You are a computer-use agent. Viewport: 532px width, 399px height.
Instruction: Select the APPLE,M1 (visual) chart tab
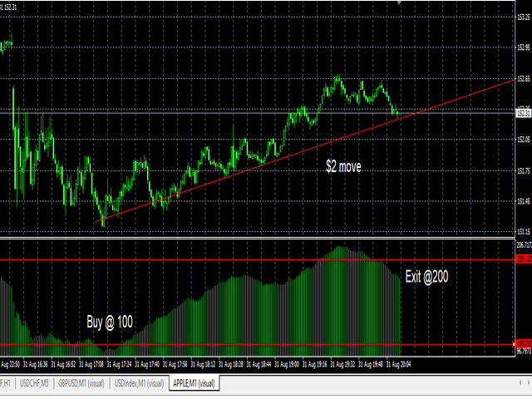[x=194, y=383]
